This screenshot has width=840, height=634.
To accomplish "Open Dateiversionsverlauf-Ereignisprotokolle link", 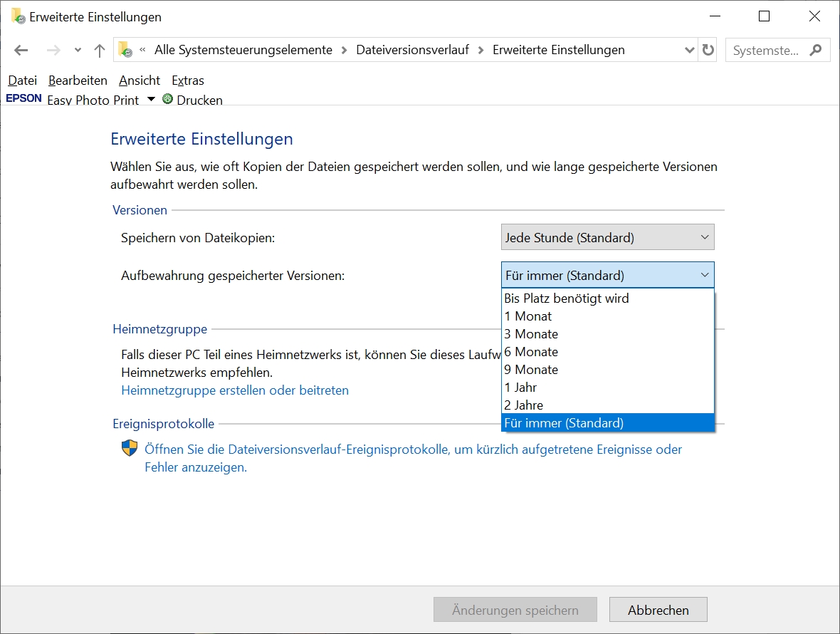I will pos(413,458).
